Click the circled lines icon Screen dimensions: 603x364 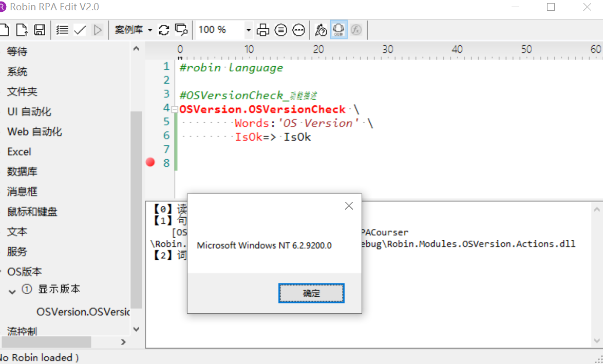tap(281, 30)
